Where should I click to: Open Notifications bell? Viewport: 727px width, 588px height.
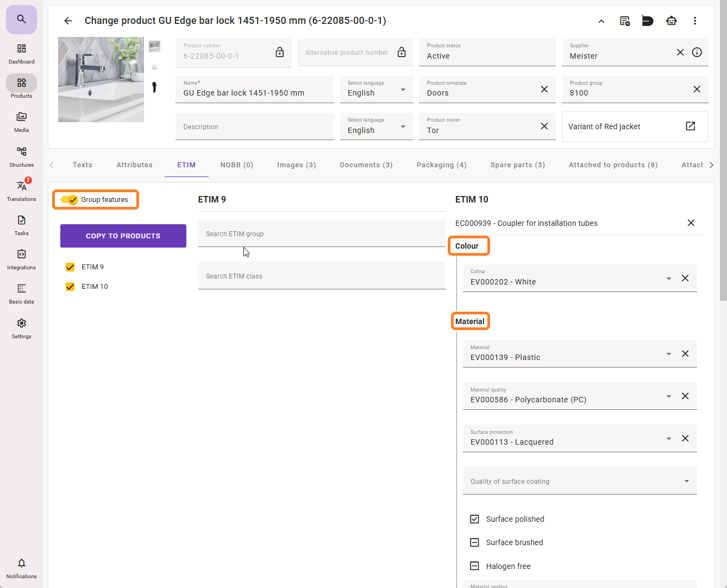tap(21, 567)
